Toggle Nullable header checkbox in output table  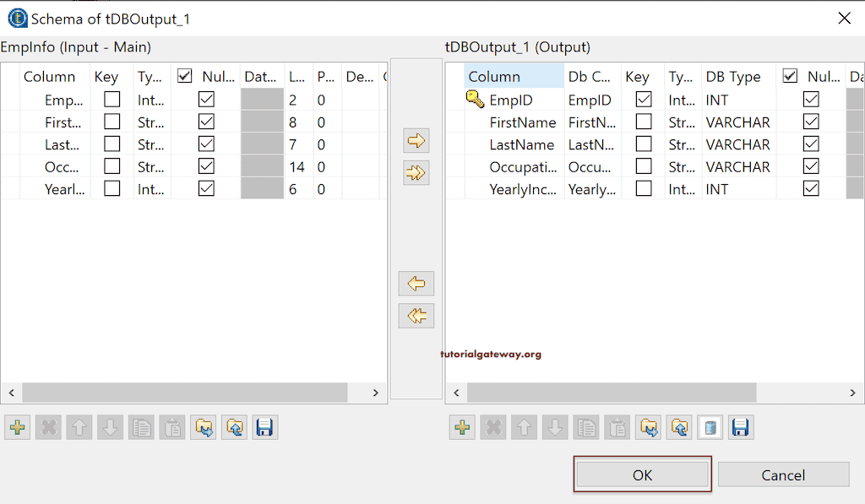[x=790, y=76]
